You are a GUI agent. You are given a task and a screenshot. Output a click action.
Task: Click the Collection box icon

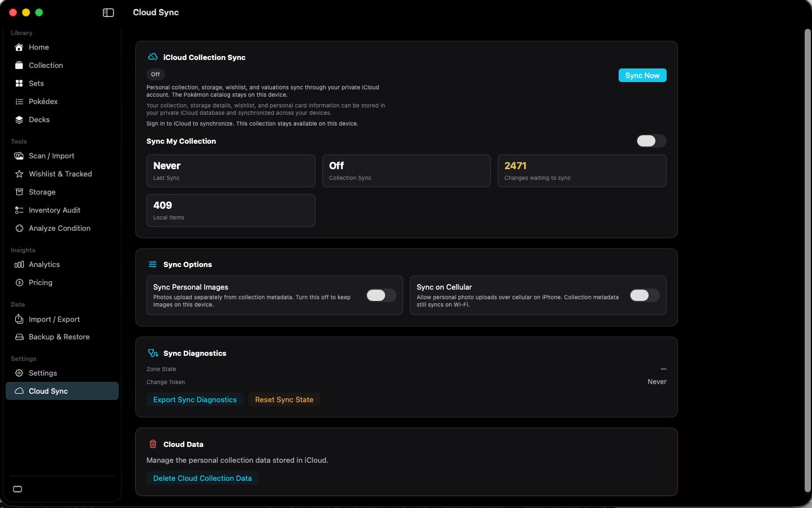pos(19,65)
